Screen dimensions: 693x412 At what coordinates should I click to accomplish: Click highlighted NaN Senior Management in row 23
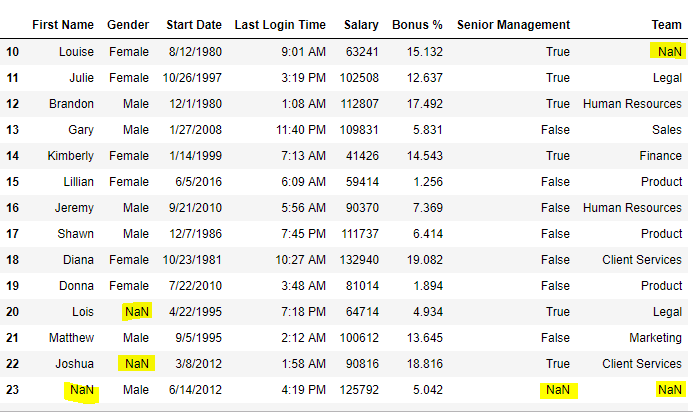[557, 390]
